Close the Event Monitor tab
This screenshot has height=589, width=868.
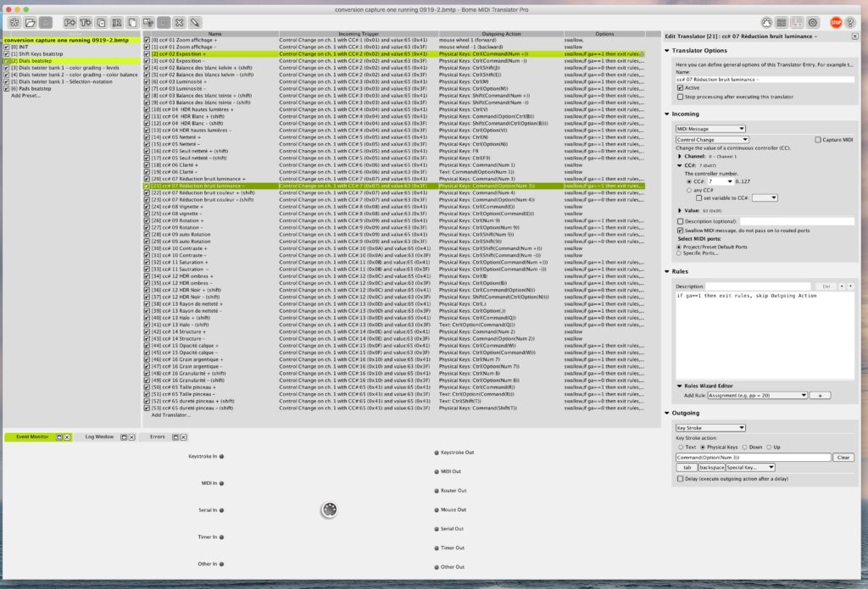coord(67,437)
